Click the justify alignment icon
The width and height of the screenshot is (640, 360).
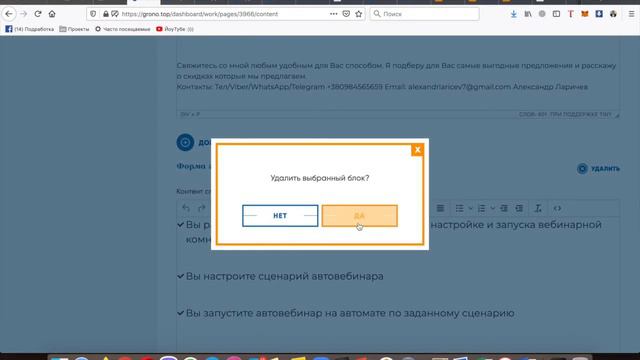(440, 208)
